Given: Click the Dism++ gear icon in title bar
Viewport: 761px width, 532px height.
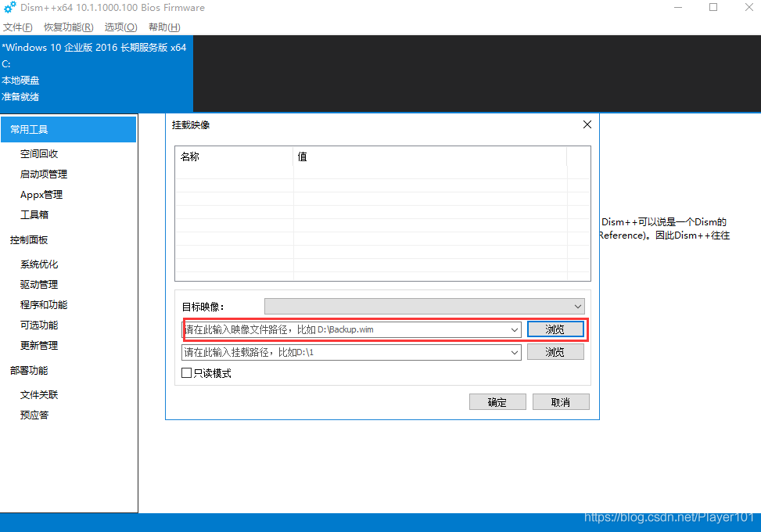Looking at the screenshot, I should click(x=9, y=8).
